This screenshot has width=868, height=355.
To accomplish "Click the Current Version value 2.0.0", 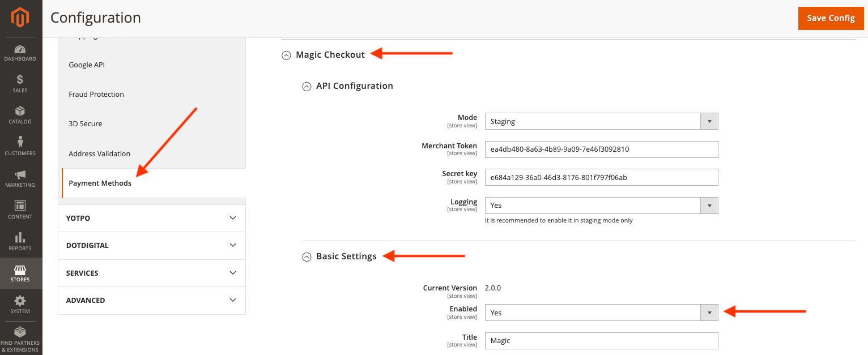I will (x=493, y=288).
